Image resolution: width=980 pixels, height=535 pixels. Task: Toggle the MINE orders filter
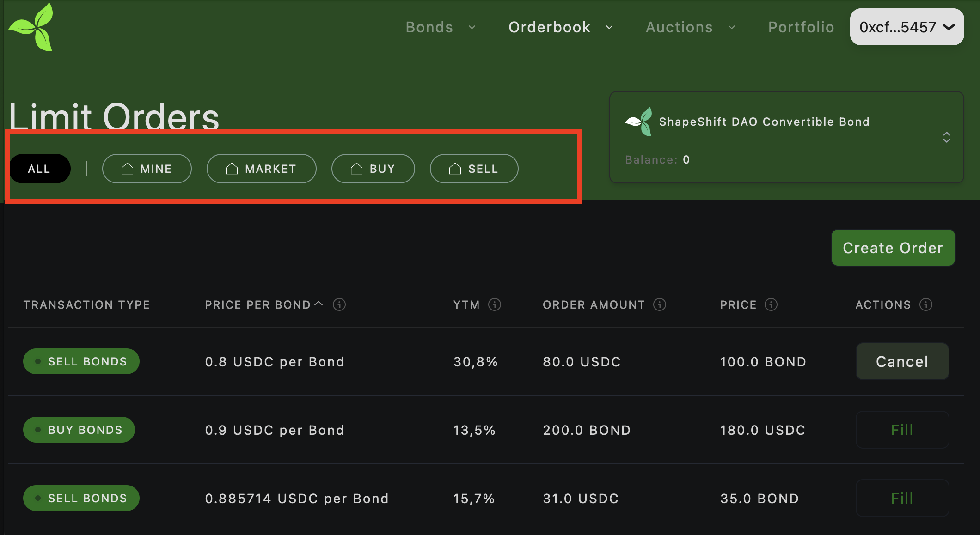click(x=147, y=169)
